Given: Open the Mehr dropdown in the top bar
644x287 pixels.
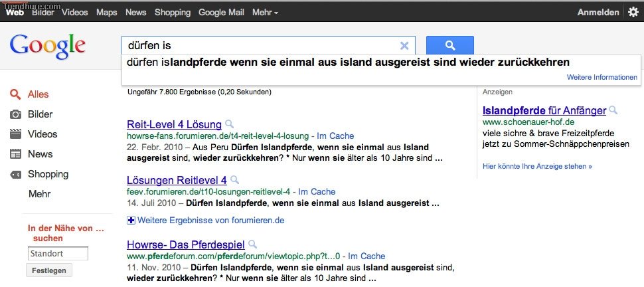Looking at the screenshot, I should coord(265,12).
